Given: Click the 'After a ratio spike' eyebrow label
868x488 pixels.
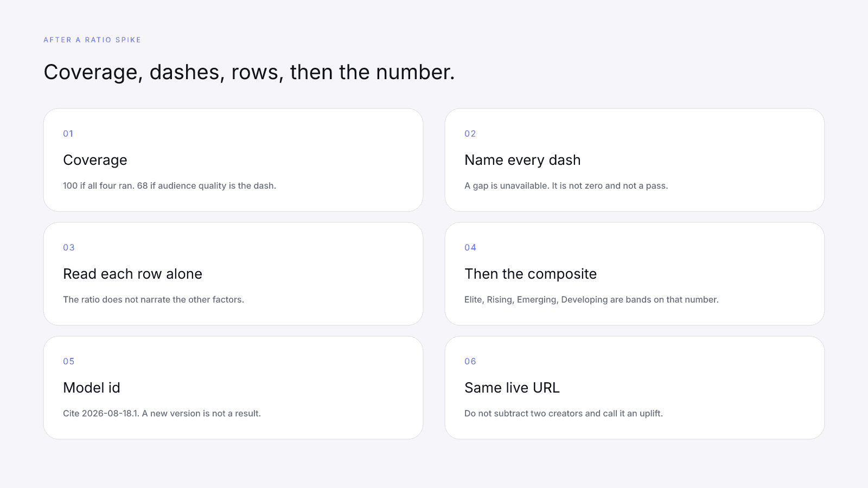Looking at the screenshot, I should 92,40.
